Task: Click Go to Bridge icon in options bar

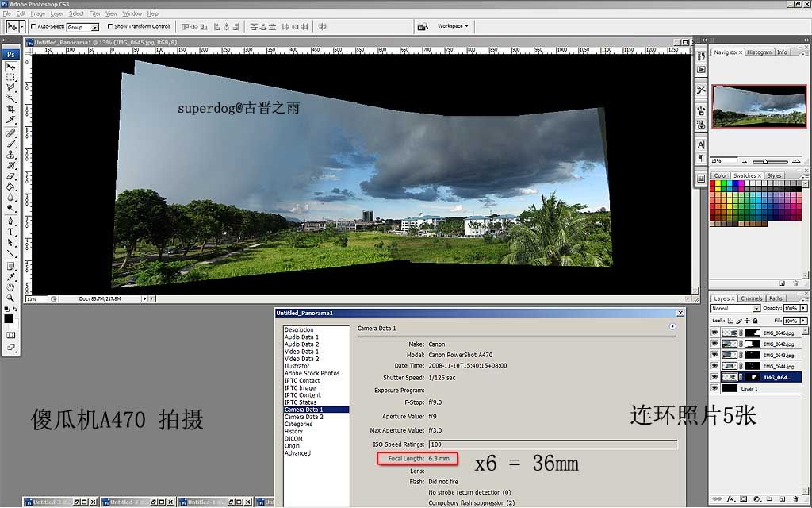Action: coord(423,26)
